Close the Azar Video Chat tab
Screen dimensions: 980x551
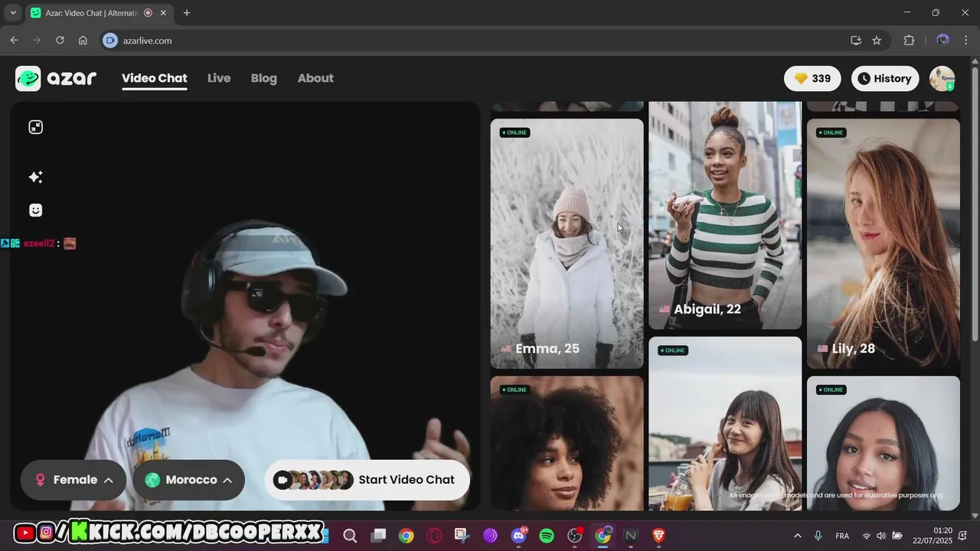pos(163,13)
